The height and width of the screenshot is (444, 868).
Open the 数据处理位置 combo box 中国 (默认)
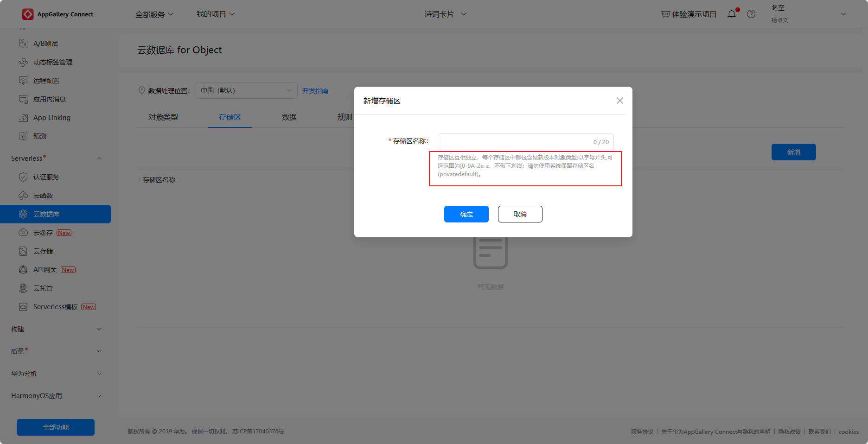click(247, 90)
